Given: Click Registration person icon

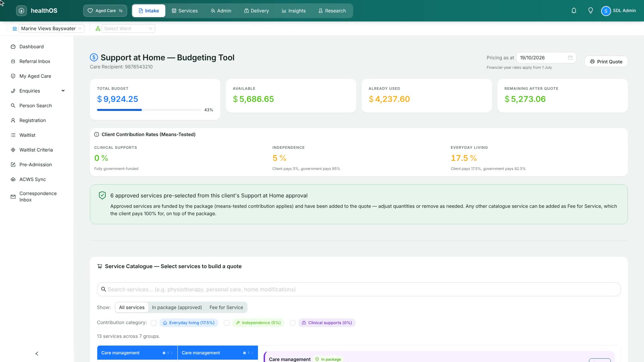Looking at the screenshot, I should 13,120.
